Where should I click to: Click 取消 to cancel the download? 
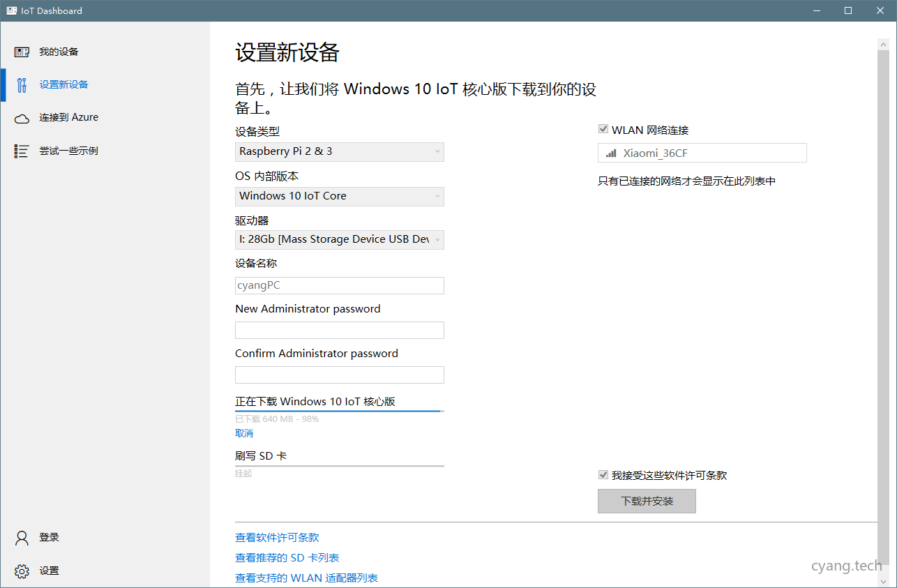pyautogui.click(x=244, y=433)
